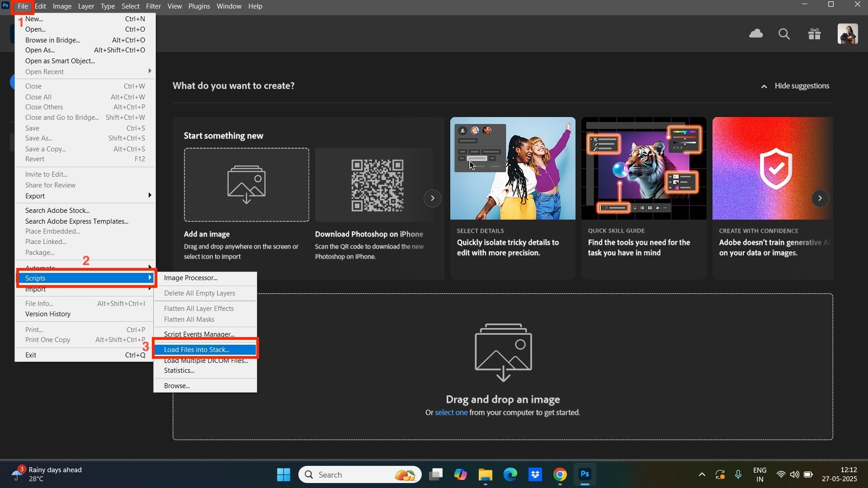Viewport: 868px width, 488px height.
Task: Choose Image Processor from Scripts
Action: pyautogui.click(x=205, y=278)
